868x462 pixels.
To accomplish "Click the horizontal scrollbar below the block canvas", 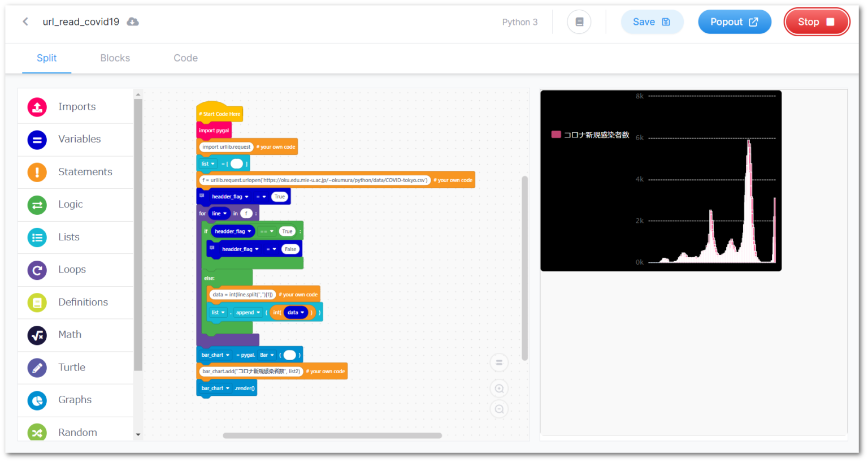I will click(332, 435).
